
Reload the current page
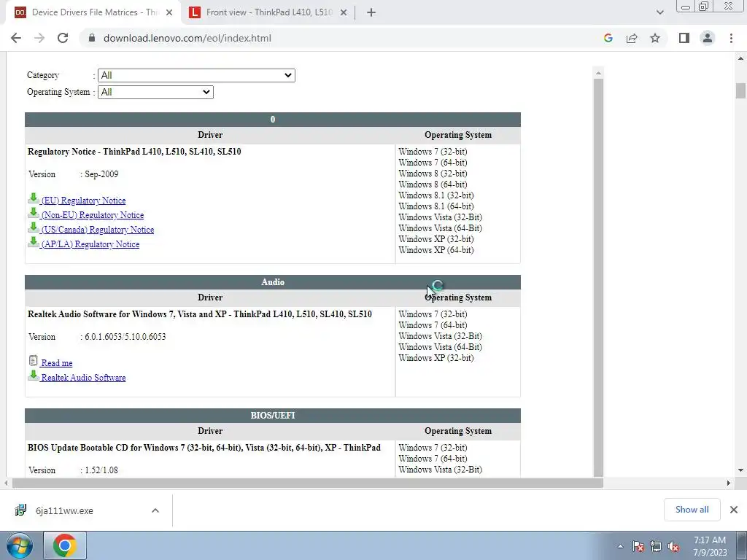click(63, 38)
